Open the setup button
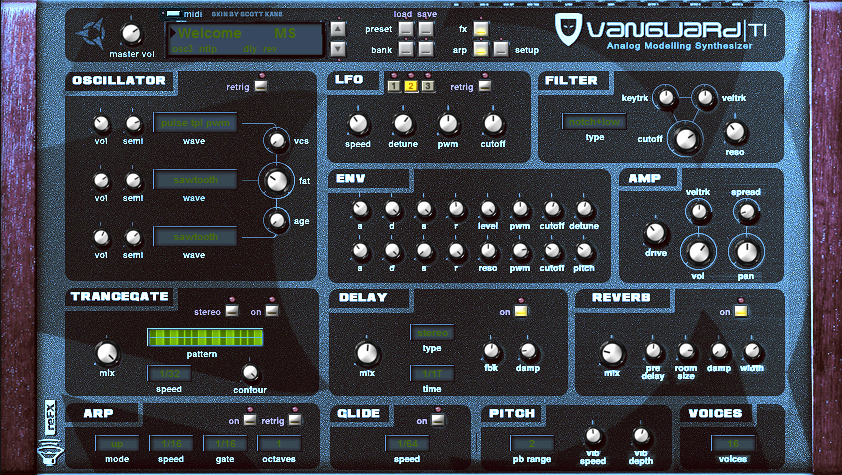The image size is (842, 475). (x=500, y=49)
